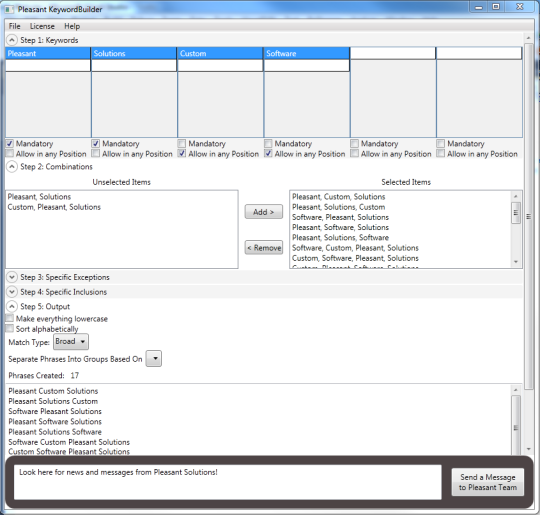Disable Allow in any Position for Custom
Image resolution: width=540 pixels, height=515 pixels.
click(182, 153)
